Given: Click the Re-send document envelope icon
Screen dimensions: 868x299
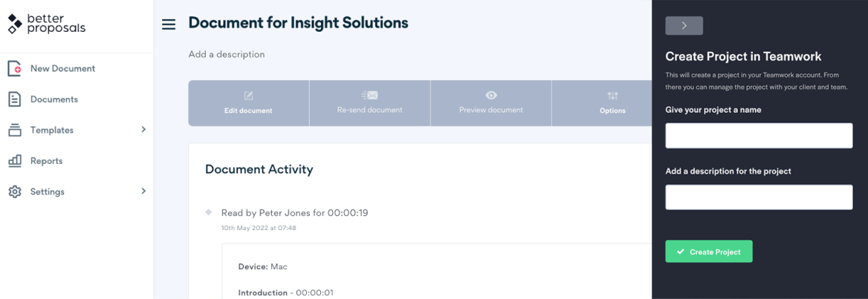Looking at the screenshot, I should click(369, 95).
